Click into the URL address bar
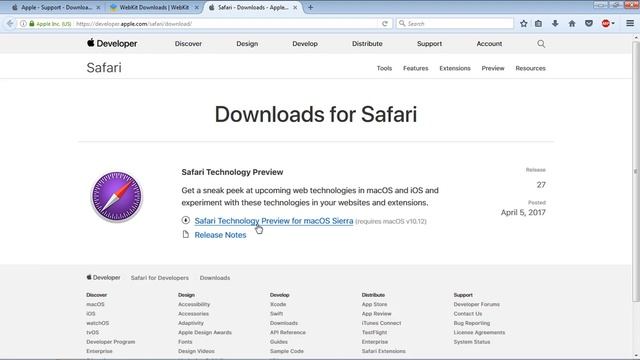 point(227,24)
